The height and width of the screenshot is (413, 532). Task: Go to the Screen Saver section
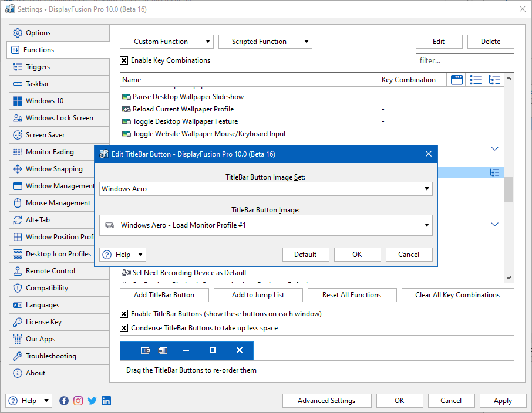(x=59, y=134)
